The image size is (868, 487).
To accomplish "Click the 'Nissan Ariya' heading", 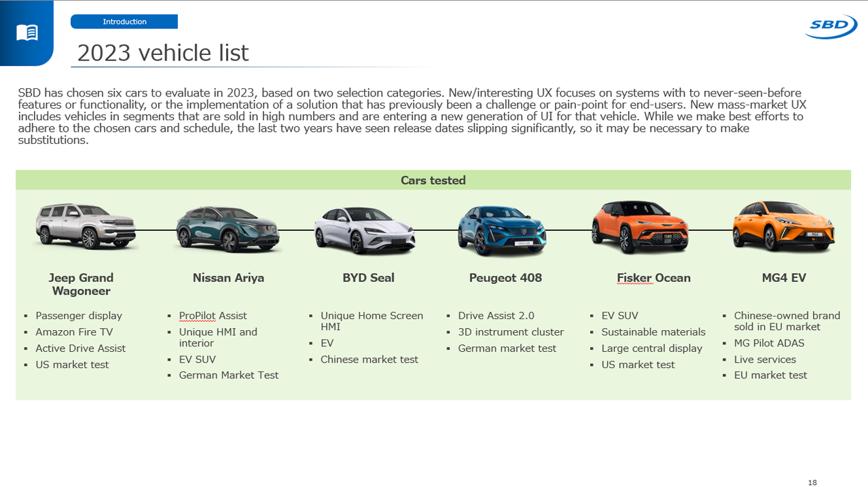I will [x=228, y=278].
